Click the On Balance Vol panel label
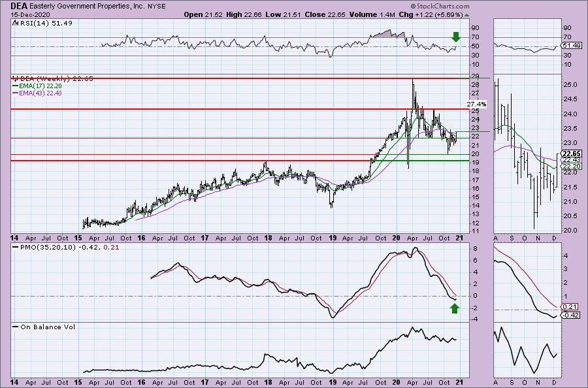The image size is (588, 388). 48,327
